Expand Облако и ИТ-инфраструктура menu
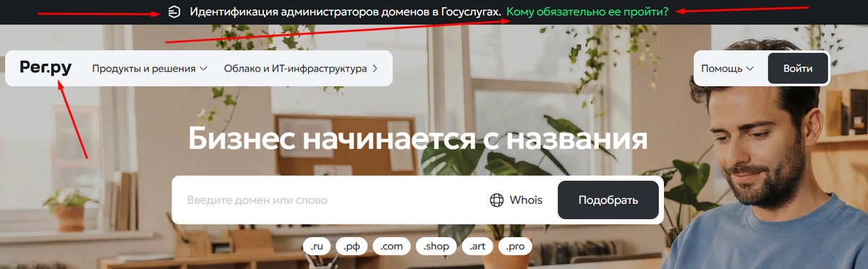 pos(301,69)
